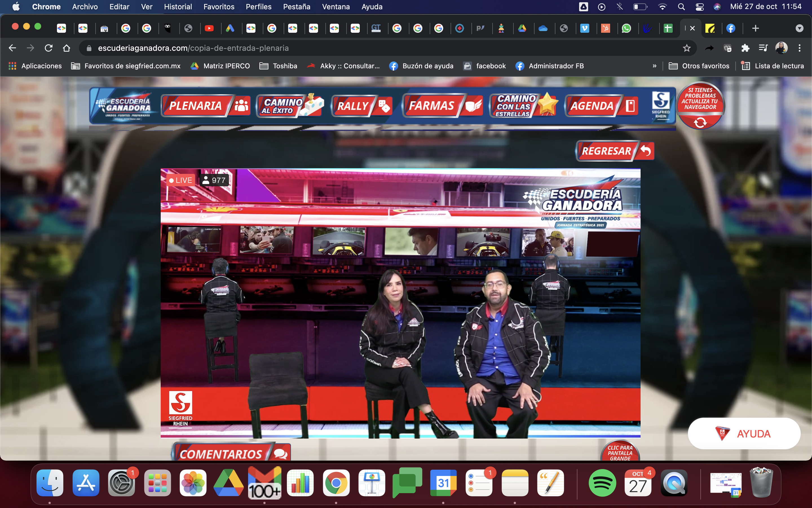Open the Trash in the Dock

click(x=761, y=483)
